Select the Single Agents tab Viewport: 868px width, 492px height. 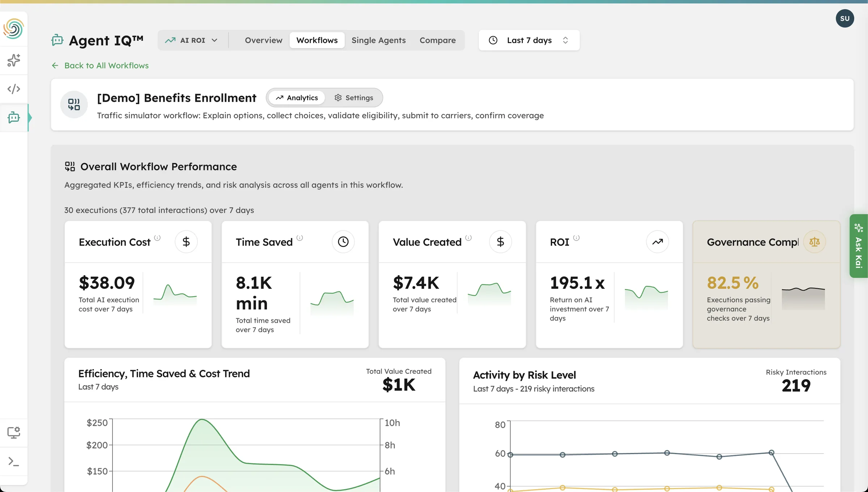[379, 40]
